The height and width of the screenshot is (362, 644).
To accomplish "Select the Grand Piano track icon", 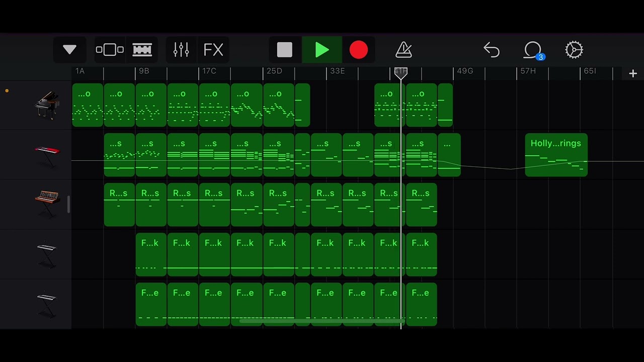I will (47, 105).
